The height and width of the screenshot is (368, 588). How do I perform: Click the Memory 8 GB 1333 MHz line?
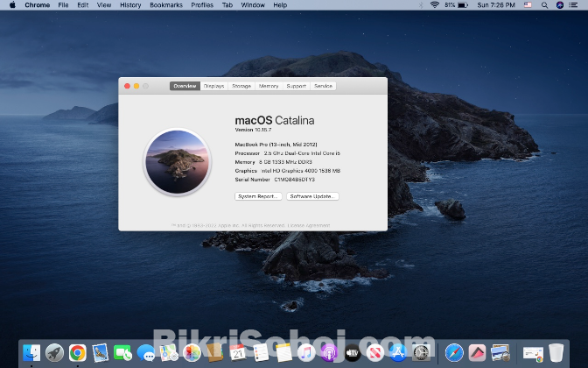273,162
